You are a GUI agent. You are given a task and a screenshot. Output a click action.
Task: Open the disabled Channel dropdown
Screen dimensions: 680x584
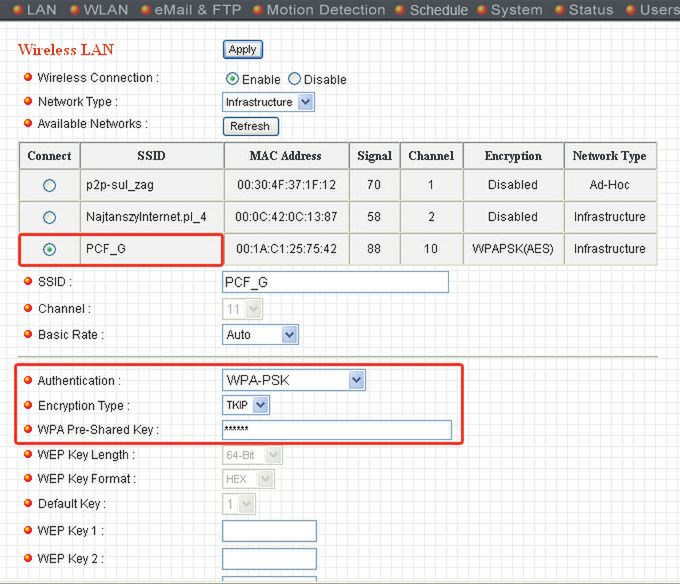[x=242, y=309]
